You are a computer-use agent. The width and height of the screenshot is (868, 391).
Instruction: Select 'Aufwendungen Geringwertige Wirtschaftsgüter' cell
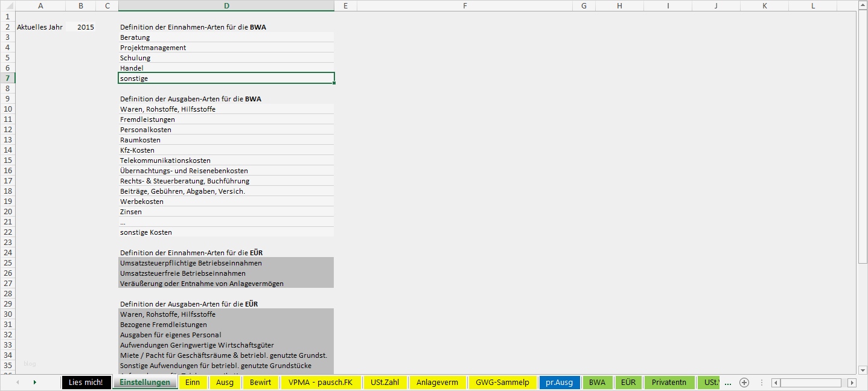(226, 345)
